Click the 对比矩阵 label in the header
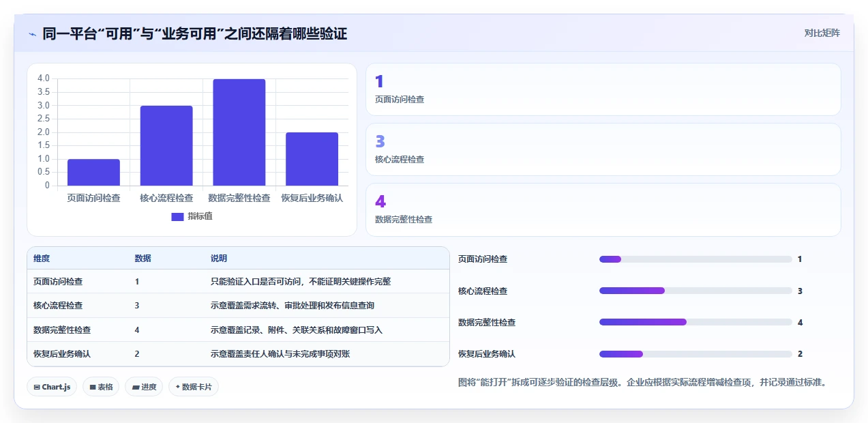The height and width of the screenshot is (423, 868). (x=822, y=33)
